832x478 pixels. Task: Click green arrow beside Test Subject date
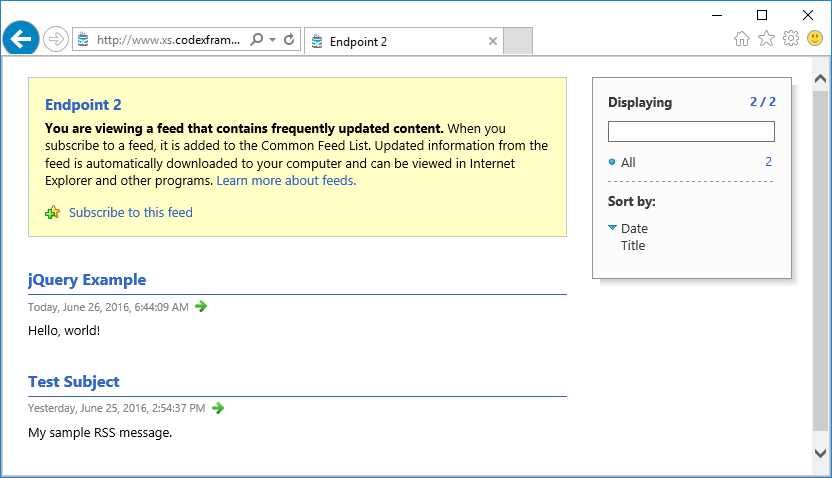pyautogui.click(x=218, y=408)
